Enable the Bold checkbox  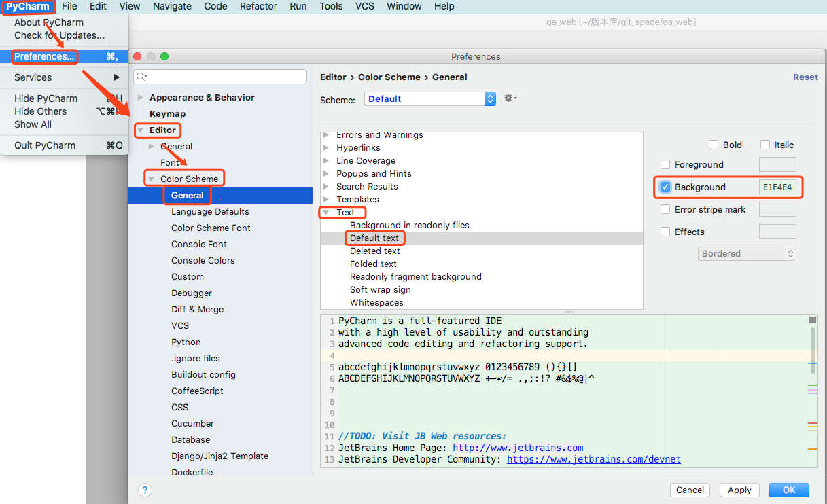tap(714, 145)
